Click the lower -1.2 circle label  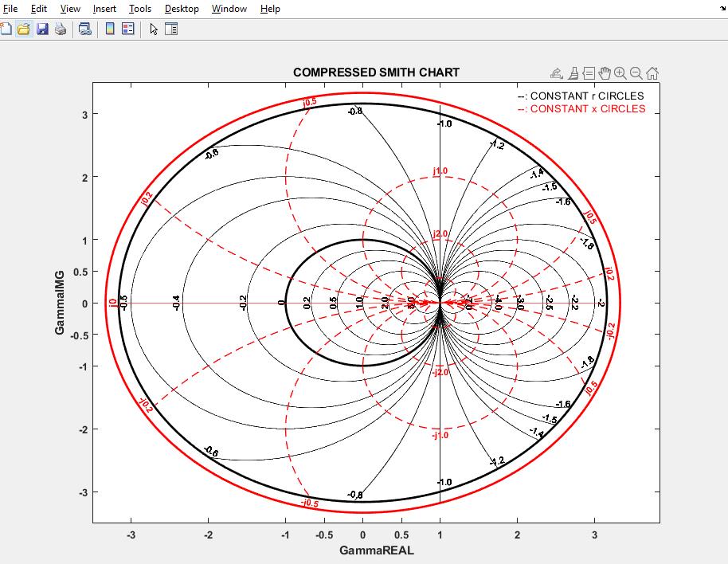click(x=497, y=461)
